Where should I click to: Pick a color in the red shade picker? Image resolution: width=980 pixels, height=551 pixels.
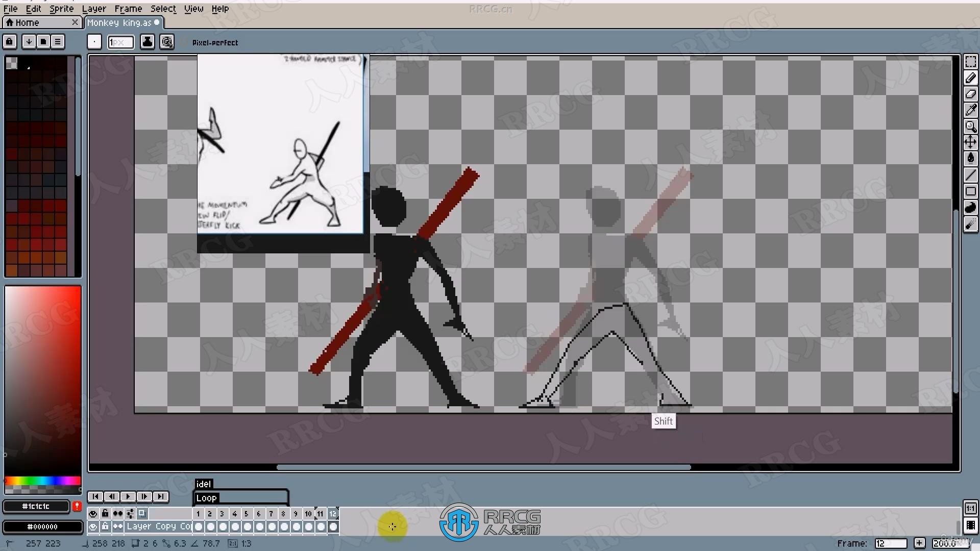(43, 381)
